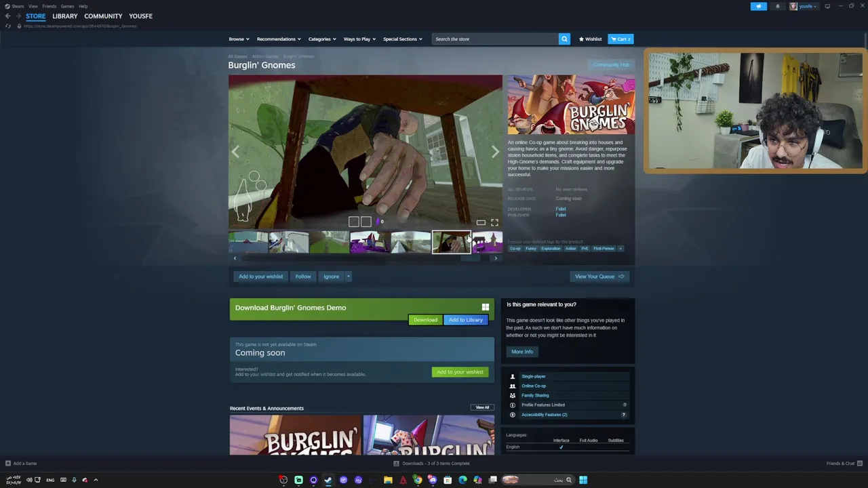The image size is (868, 488).
Task: Click green Add to wishlist in Coming soon box
Action: pos(460,372)
